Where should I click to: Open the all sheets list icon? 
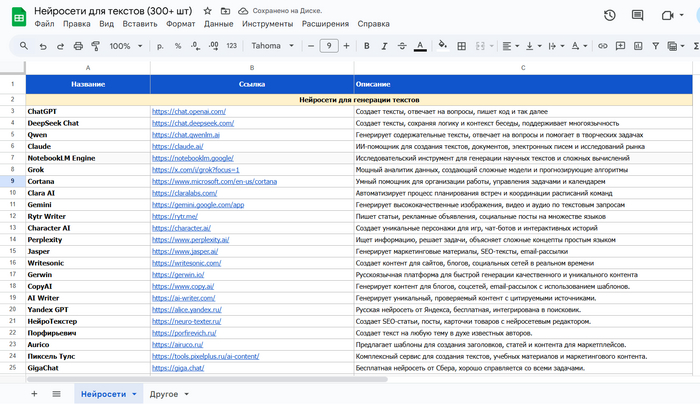[x=54, y=394]
